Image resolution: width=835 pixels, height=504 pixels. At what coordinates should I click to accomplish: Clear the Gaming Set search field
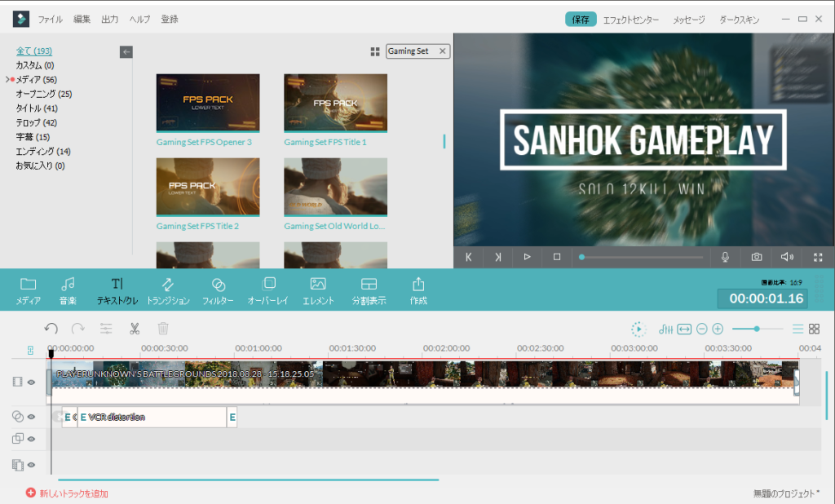click(x=443, y=51)
